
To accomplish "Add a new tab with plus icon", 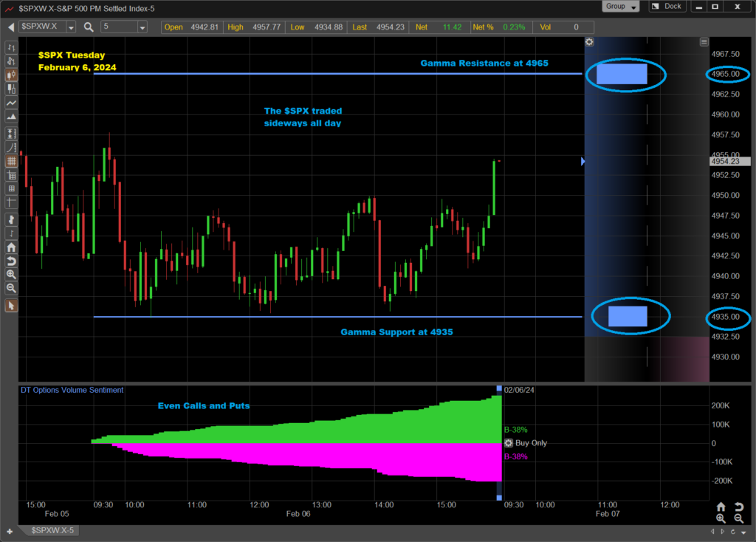I will click(x=9, y=532).
